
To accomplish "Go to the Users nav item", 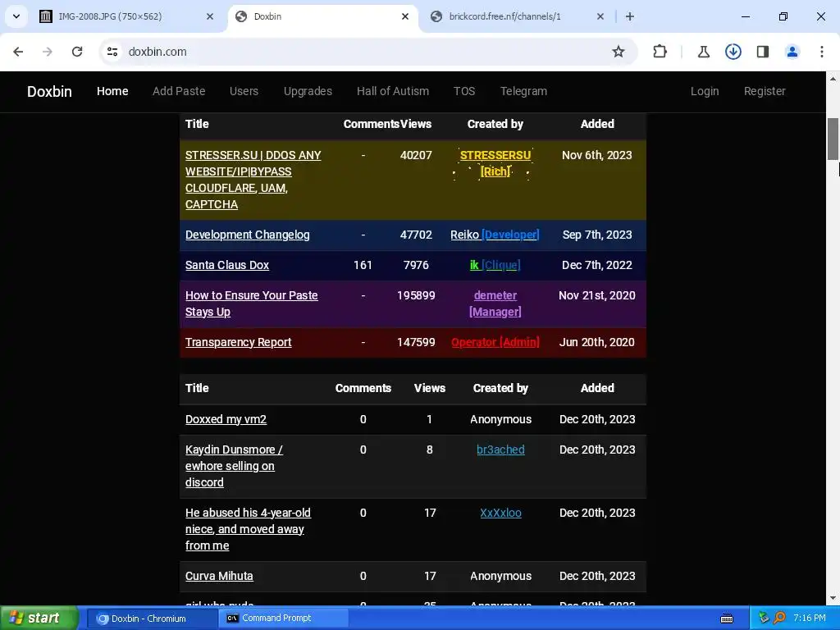I will 244,91.
